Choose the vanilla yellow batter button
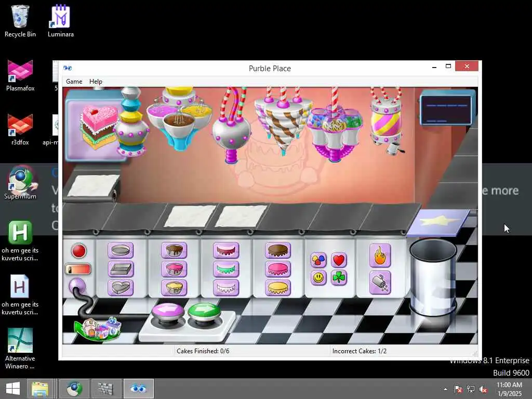532x399 pixels. point(174,288)
